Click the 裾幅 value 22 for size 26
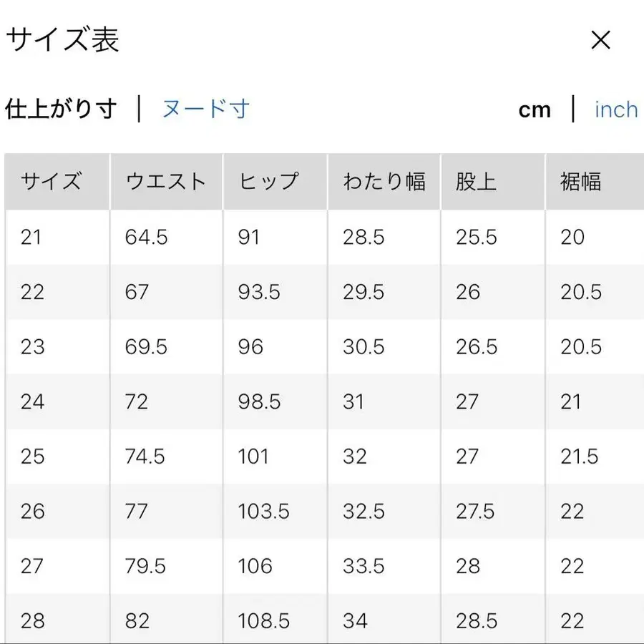 pos(572,512)
